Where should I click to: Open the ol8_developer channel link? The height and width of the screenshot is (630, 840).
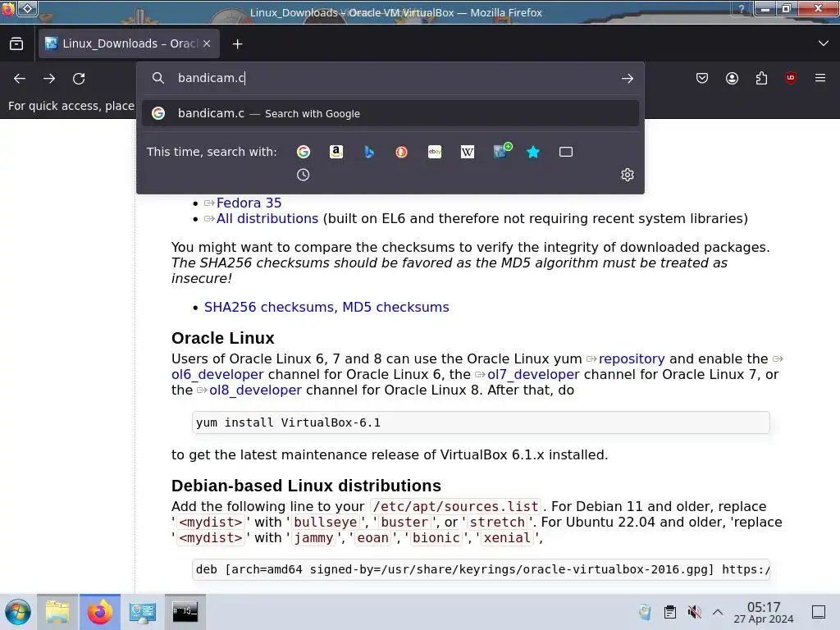click(256, 390)
